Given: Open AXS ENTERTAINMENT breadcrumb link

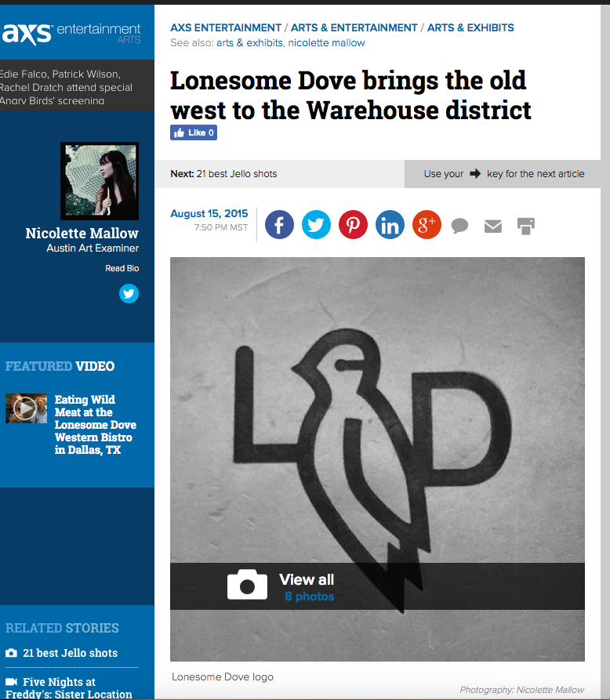Looking at the screenshot, I should [x=226, y=27].
